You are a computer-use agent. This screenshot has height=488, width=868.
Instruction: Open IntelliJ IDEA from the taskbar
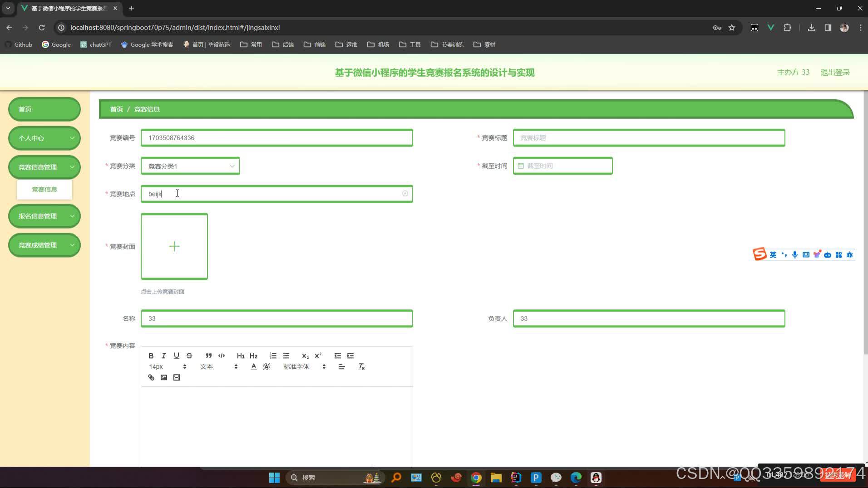[516, 478]
